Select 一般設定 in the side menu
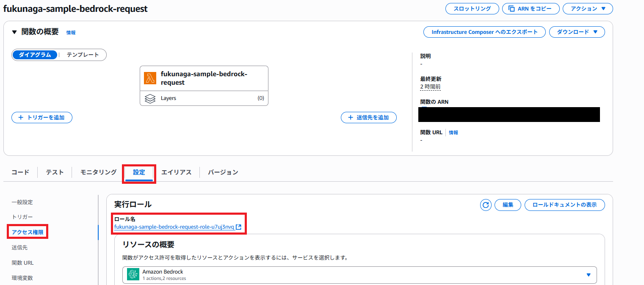Viewport: 644px width, 285px height. tap(22, 202)
